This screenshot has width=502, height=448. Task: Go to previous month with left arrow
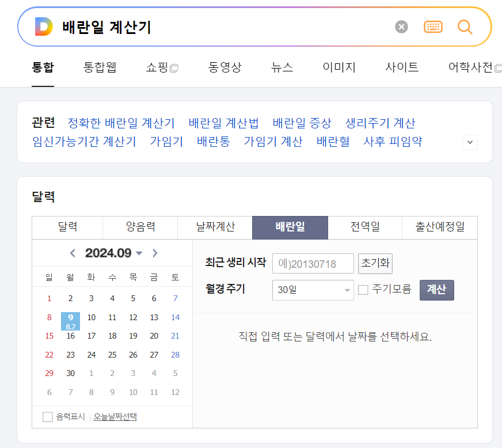73,253
